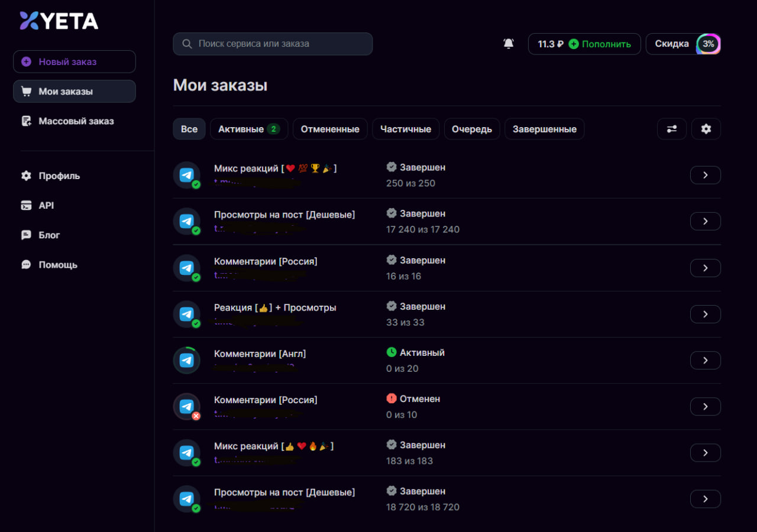Click the green plus Пополнить icon

point(574,44)
